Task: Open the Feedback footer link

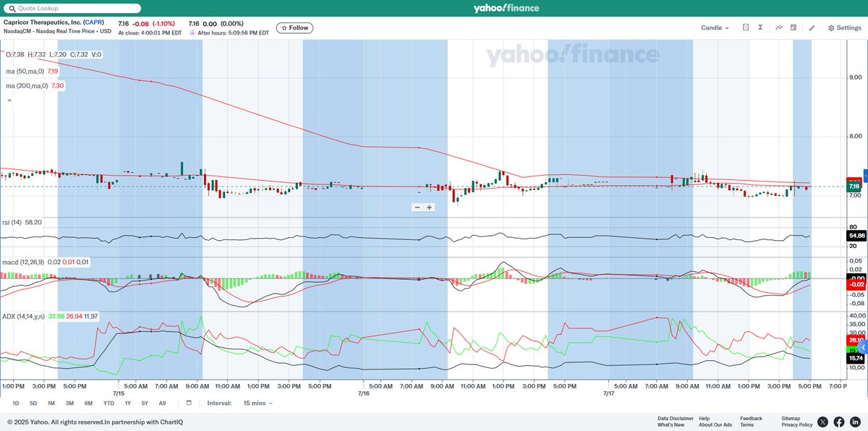Action: point(751,418)
